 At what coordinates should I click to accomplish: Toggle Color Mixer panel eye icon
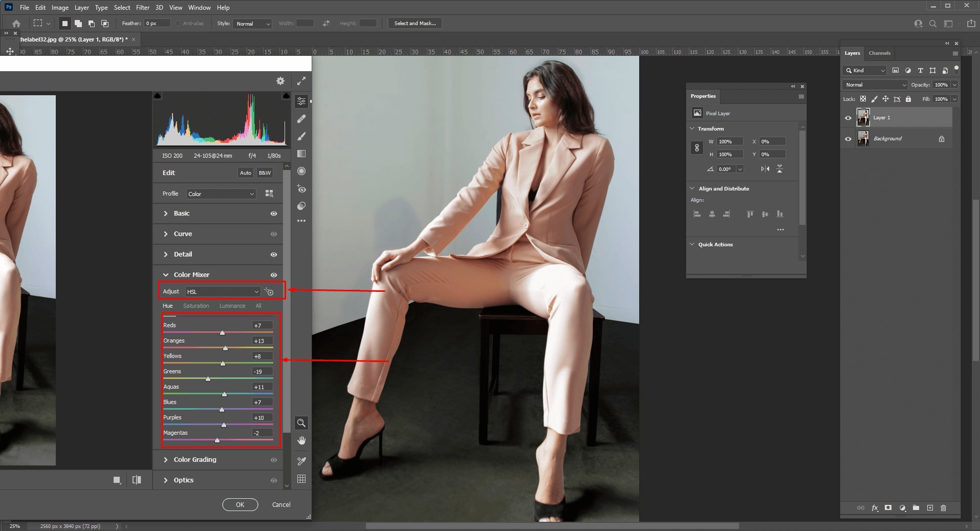click(x=274, y=275)
